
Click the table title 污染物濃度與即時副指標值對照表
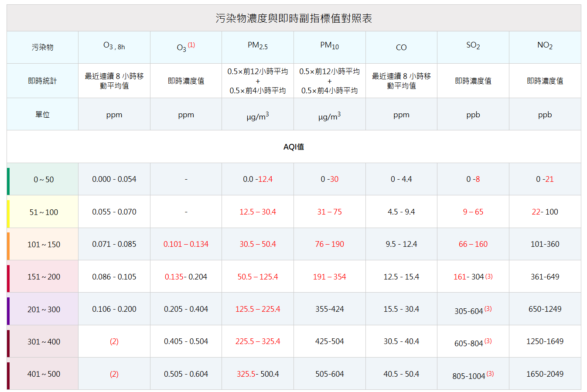tap(293, 18)
